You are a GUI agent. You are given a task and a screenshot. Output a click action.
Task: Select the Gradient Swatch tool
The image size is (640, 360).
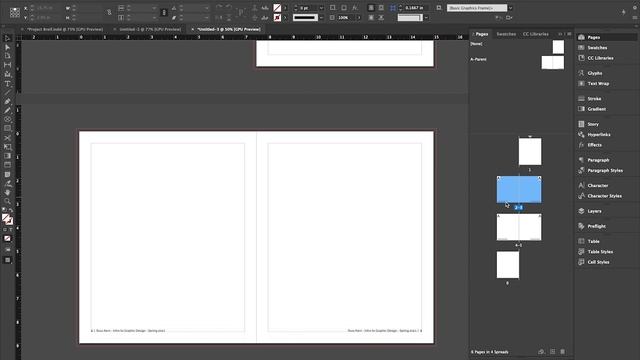pos(7,156)
